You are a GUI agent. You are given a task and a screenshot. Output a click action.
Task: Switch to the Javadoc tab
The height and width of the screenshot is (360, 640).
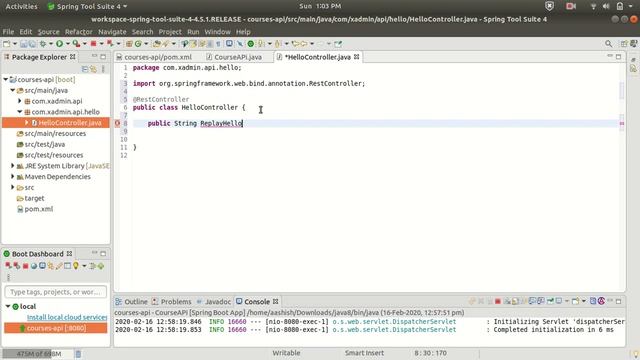tap(214, 302)
